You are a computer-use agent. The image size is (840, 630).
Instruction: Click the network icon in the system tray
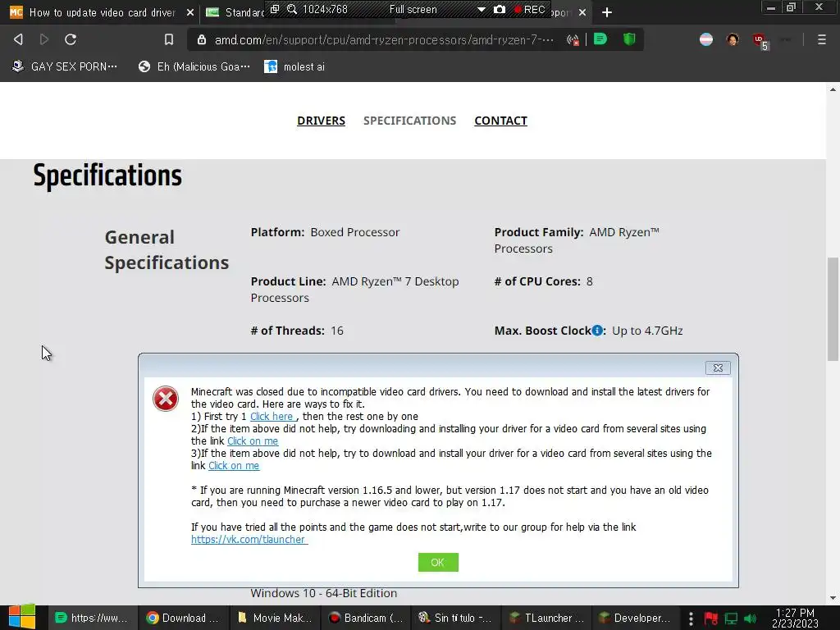[x=731, y=619]
